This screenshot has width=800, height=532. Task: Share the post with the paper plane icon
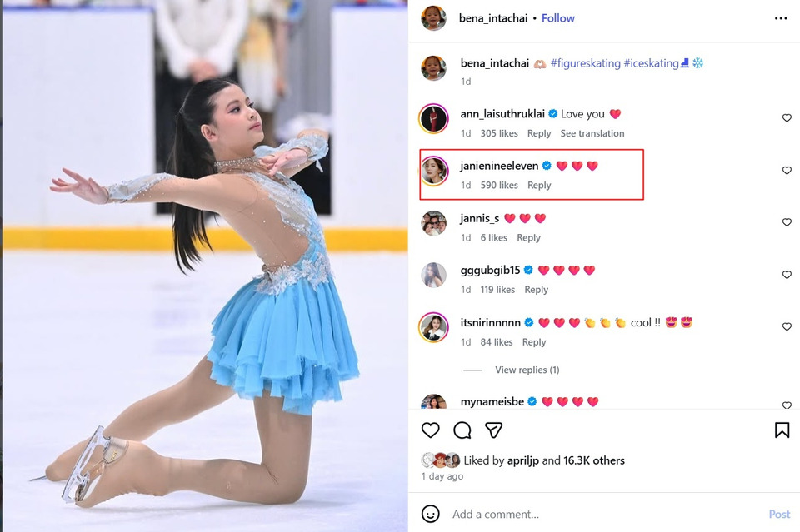click(x=494, y=430)
